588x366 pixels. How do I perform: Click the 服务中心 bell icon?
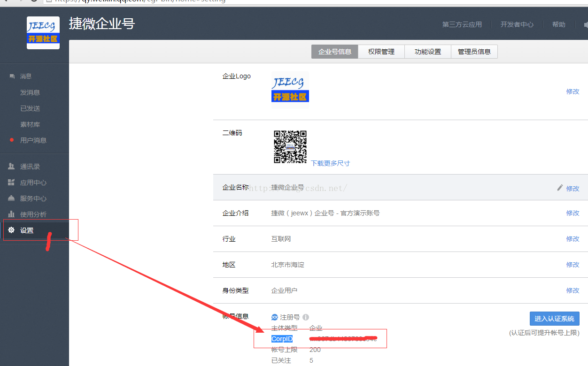pos(12,198)
